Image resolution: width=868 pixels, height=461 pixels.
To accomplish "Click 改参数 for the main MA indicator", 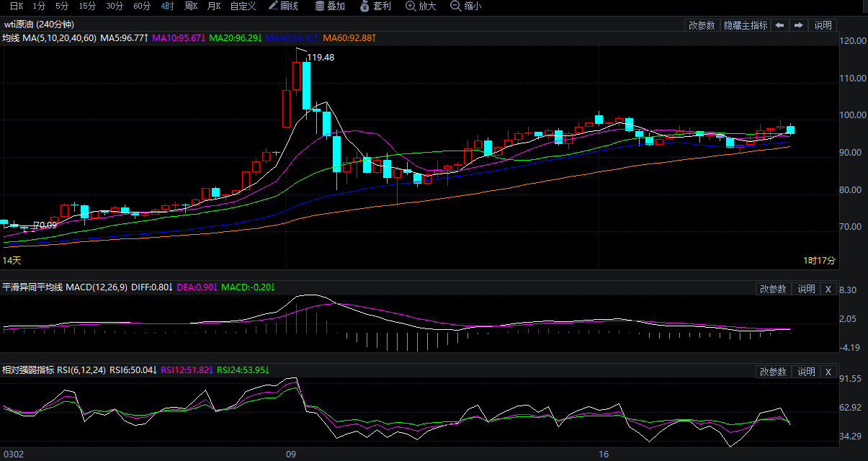I will [x=702, y=25].
